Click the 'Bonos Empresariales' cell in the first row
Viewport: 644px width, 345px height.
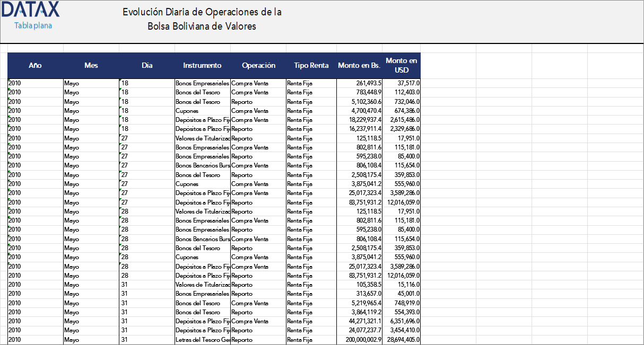pos(202,83)
